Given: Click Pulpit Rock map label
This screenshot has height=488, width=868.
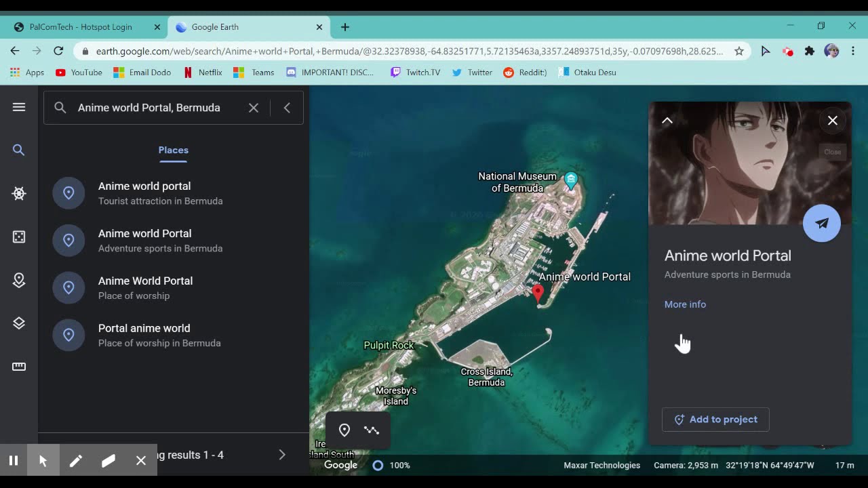Looking at the screenshot, I should (x=389, y=345).
